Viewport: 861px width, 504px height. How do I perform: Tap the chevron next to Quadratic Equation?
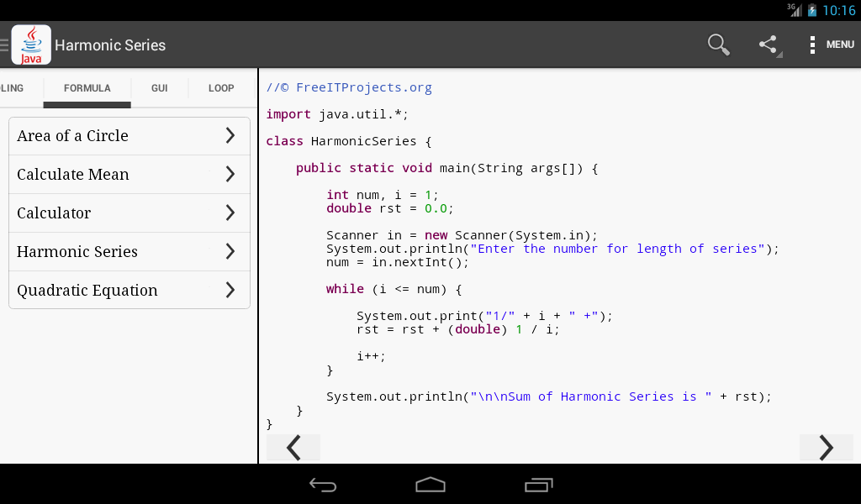[230, 290]
